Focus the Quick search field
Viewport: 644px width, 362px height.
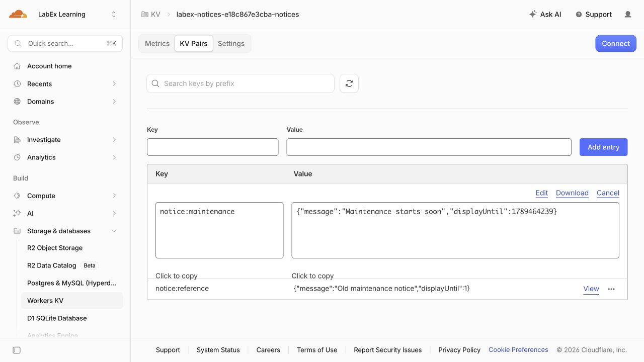point(65,44)
